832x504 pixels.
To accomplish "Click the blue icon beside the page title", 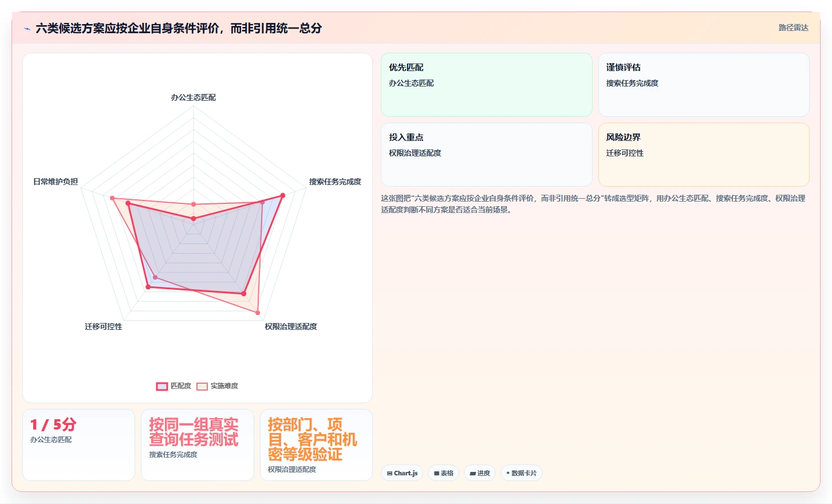I will click(x=27, y=29).
